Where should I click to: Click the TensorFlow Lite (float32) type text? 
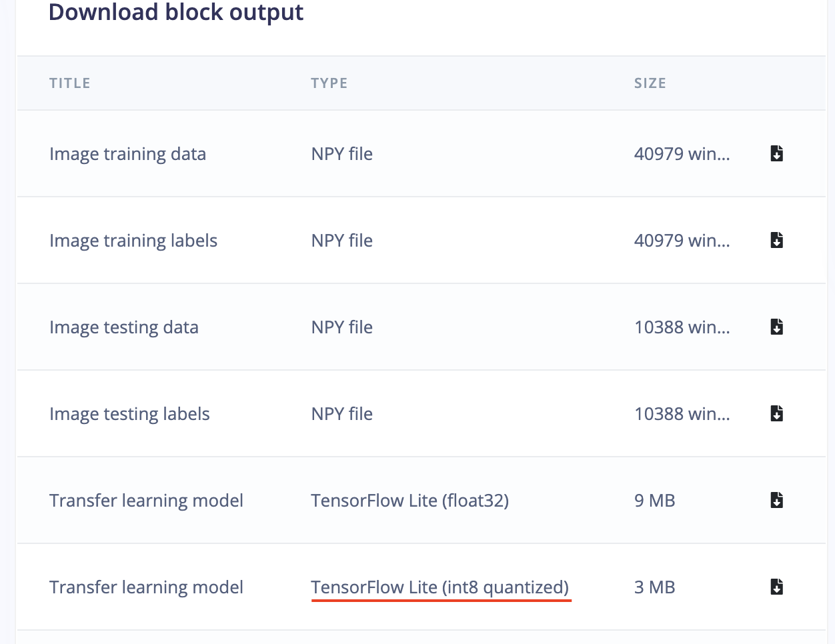point(410,501)
